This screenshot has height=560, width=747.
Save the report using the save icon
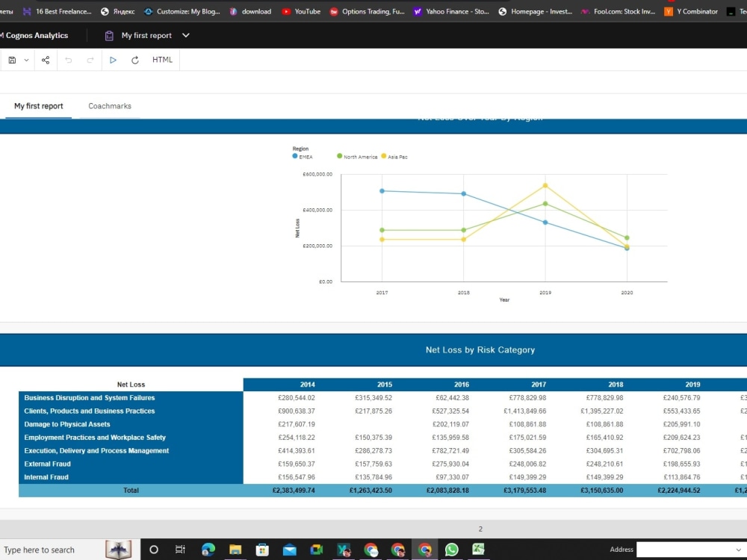(x=11, y=60)
